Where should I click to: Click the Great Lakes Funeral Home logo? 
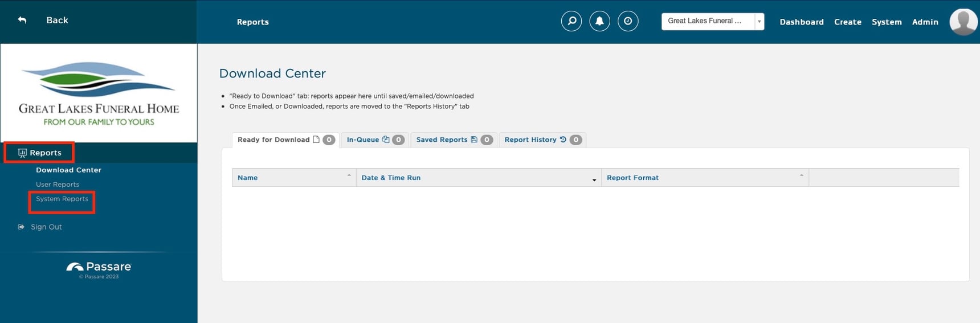(99, 93)
